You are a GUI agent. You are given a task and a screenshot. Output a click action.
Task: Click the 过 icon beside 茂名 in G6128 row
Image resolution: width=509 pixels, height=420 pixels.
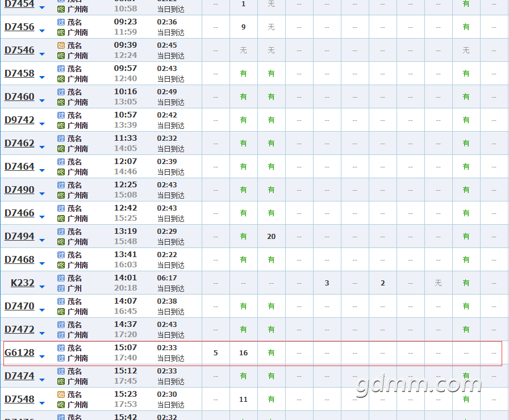(61, 348)
